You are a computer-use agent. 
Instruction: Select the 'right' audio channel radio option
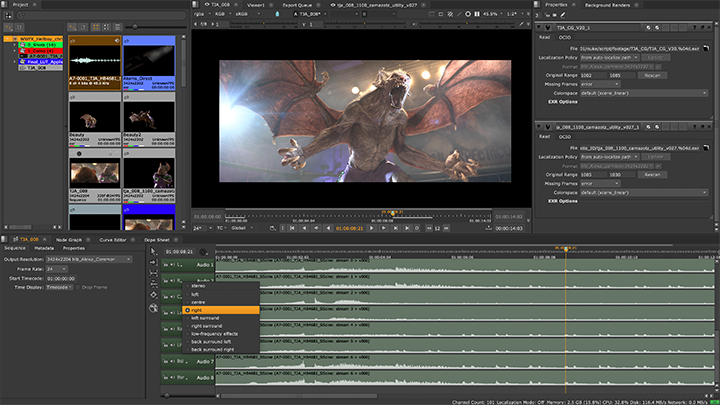click(194, 311)
